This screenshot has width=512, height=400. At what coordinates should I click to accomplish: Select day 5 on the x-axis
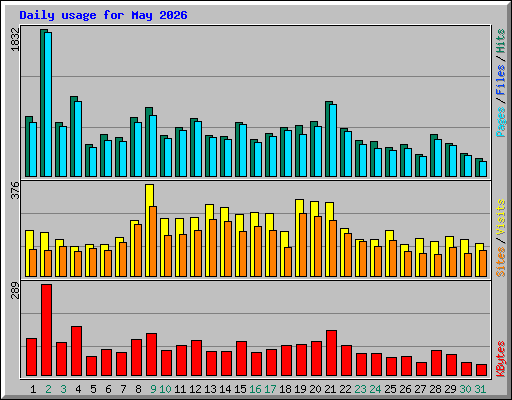point(93,389)
